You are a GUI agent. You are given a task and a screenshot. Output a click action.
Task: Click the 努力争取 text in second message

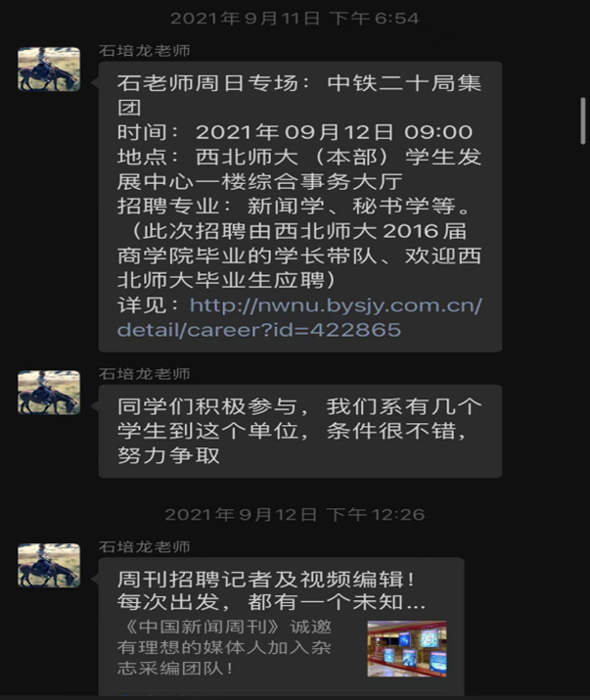tap(168, 456)
